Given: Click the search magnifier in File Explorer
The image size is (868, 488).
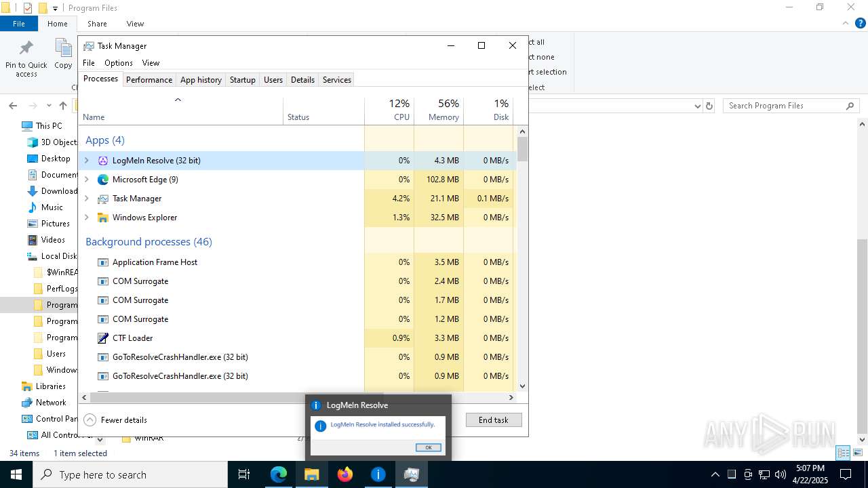Looking at the screenshot, I should coord(850,106).
